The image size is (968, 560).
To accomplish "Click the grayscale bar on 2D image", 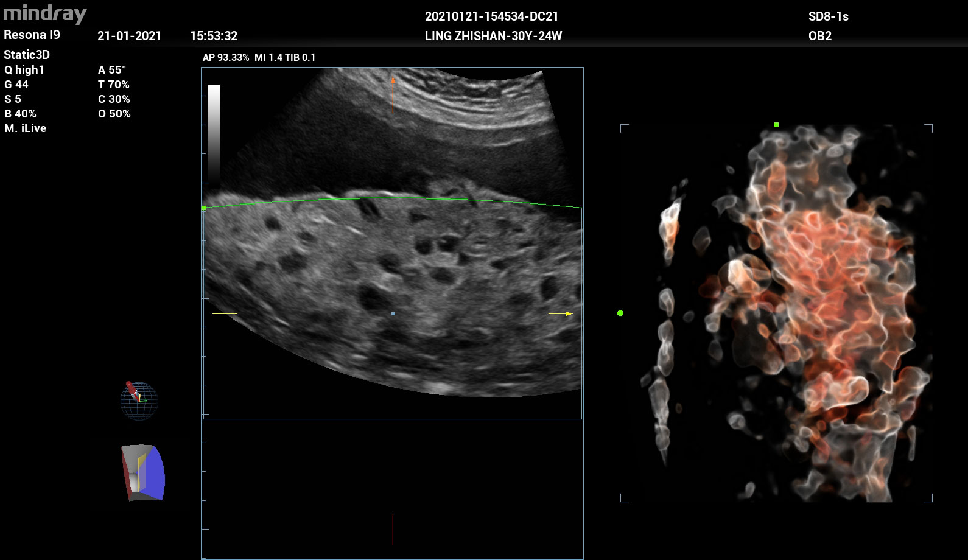I will click(x=214, y=134).
